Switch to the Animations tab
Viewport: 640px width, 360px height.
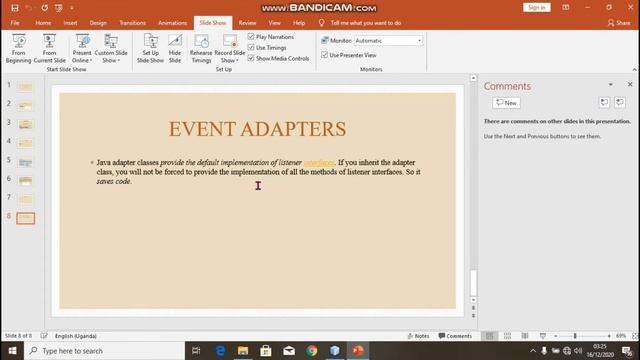(x=172, y=23)
